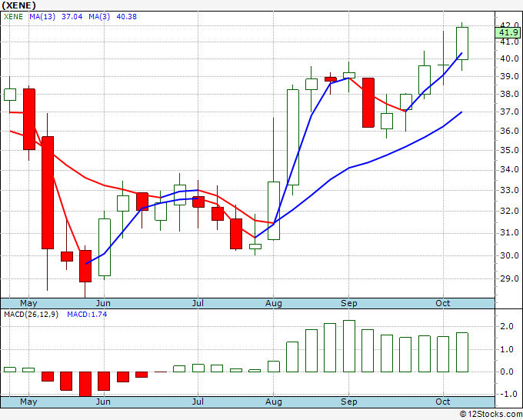Click the lowest red MACD bar in late May
Viewport: 523px width, 420px height.
tap(85, 384)
